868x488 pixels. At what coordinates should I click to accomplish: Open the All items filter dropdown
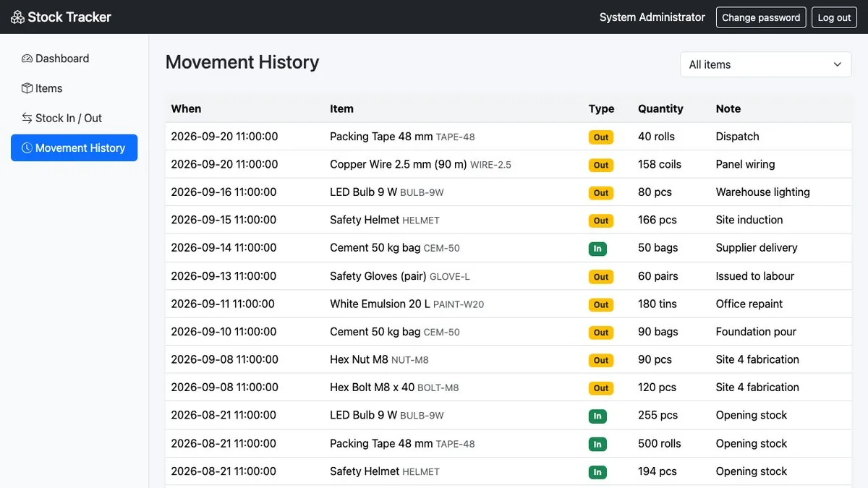pos(765,64)
